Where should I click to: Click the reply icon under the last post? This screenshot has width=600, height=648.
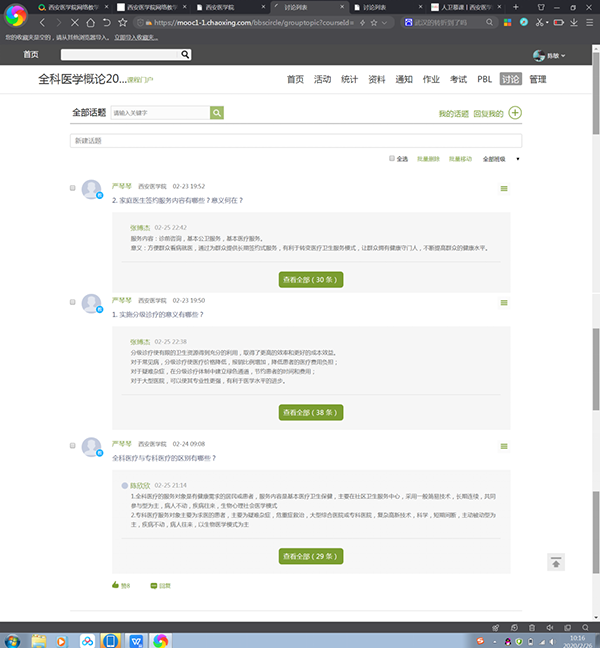pos(154,585)
